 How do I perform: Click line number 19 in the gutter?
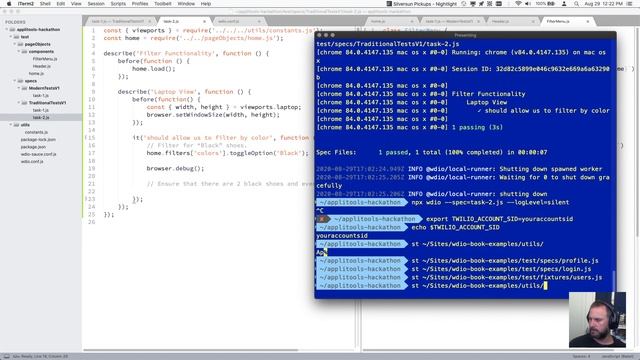(x=92, y=168)
